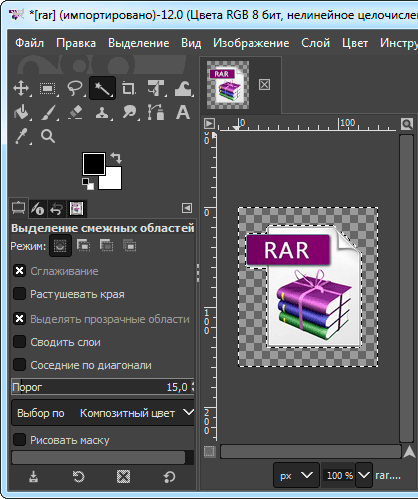
Task: Toggle Выделять прозрачные области checkbox
Action: [19, 319]
